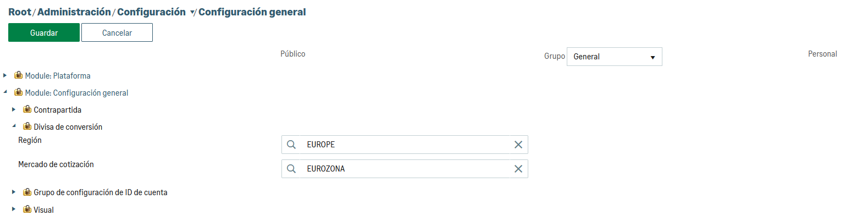868x221 pixels.
Task: Collapse the Divisa de conversión section
Action: pos(14,126)
